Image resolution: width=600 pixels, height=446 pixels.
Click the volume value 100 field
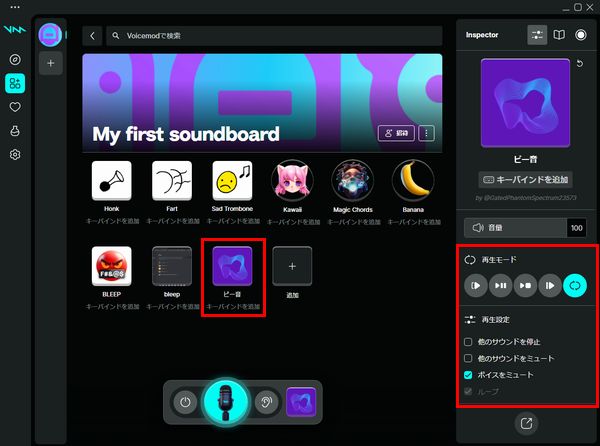pyautogui.click(x=577, y=228)
